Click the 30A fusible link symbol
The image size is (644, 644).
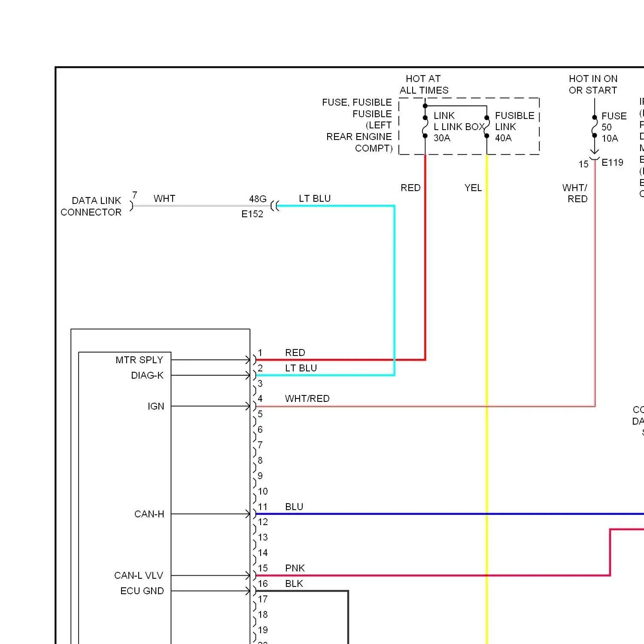[x=425, y=127]
